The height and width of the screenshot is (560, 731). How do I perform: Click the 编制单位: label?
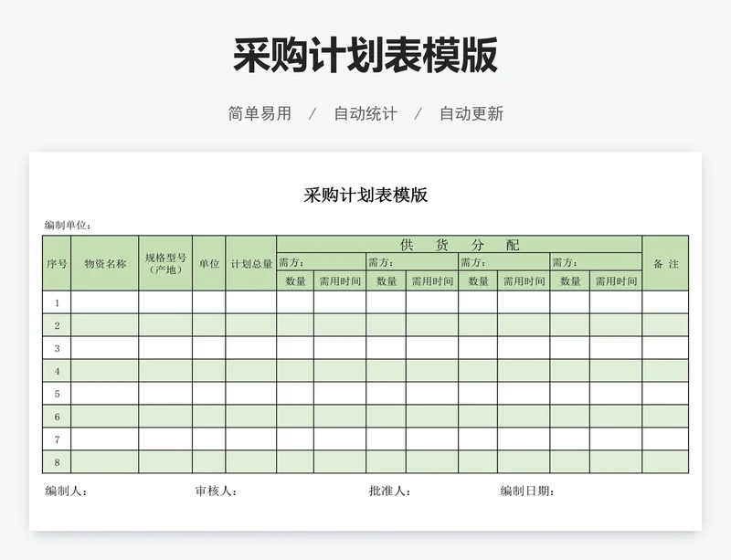click(68, 226)
